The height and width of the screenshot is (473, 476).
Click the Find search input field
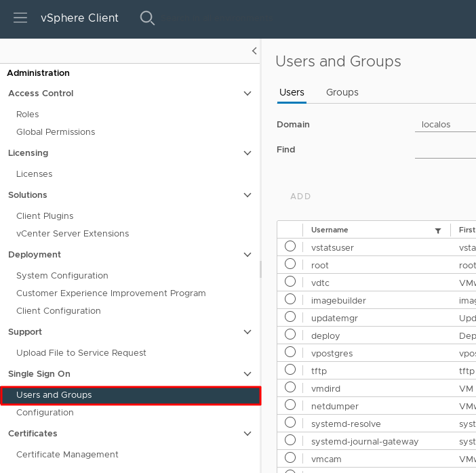tap(445, 150)
